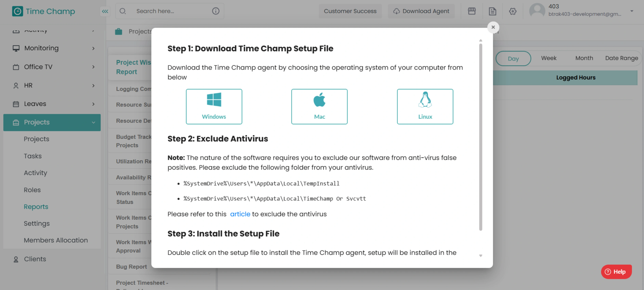Open the user account dropdown arrow
The height and width of the screenshot is (290, 644).
632,11
